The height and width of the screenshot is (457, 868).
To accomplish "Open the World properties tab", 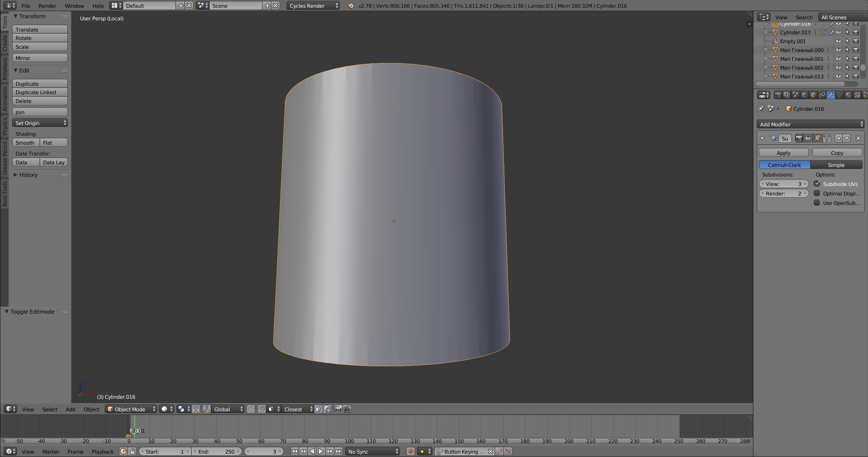I will 804,95.
